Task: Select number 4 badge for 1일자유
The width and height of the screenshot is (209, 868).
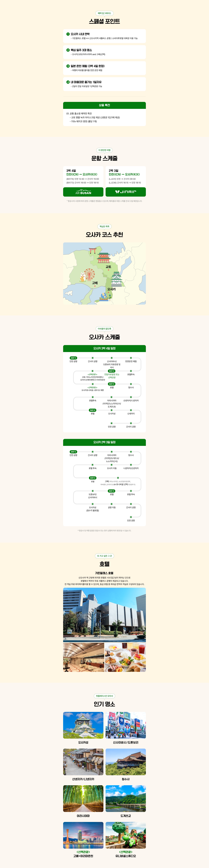Action: click(68, 82)
